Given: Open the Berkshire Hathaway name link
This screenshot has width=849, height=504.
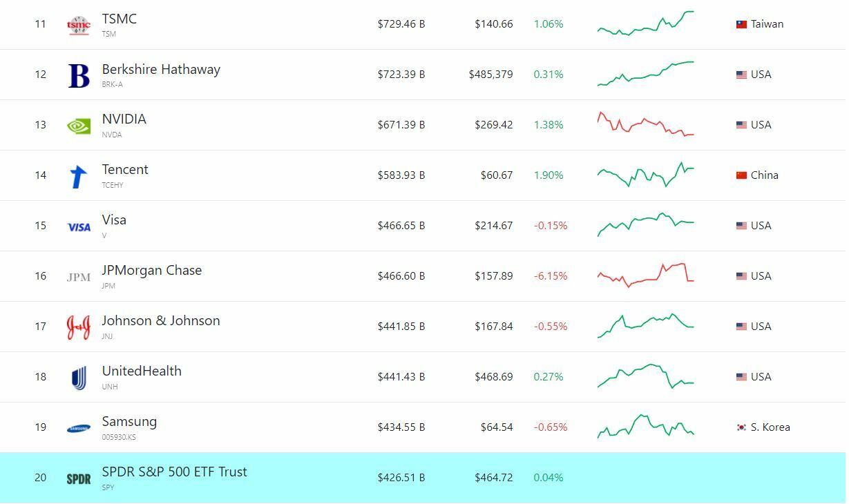Looking at the screenshot, I should pyautogui.click(x=161, y=69).
